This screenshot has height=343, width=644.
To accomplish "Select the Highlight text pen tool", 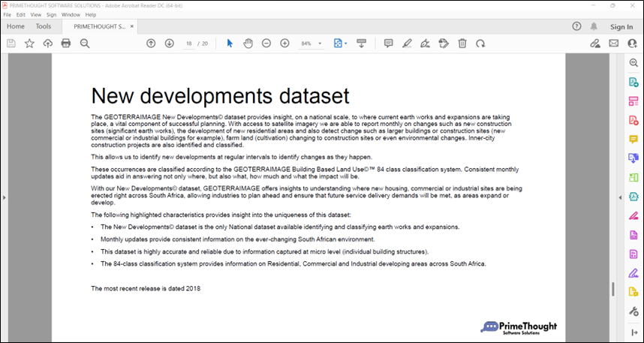I will [x=407, y=43].
